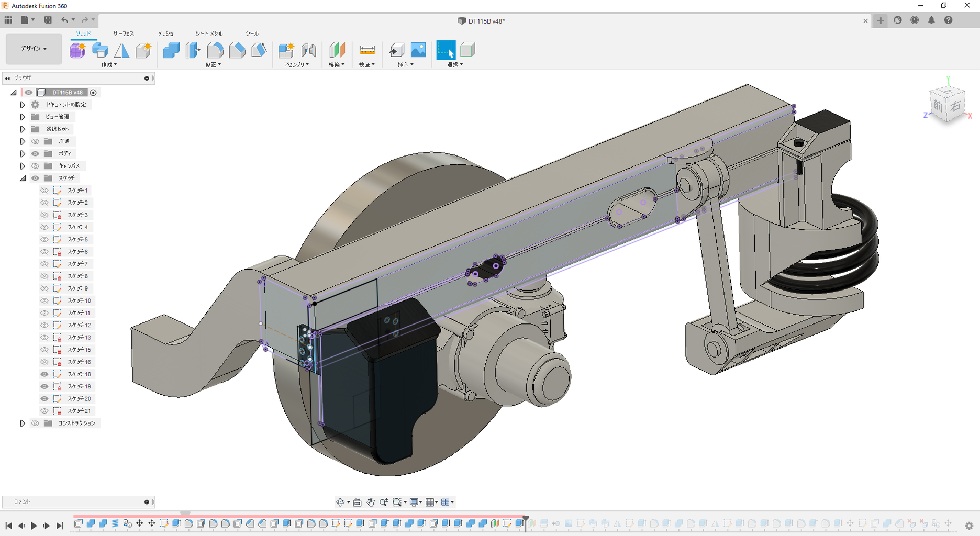Click the Extrude tool icon
The width and height of the screenshot is (980, 536).
tap(100, 50)
